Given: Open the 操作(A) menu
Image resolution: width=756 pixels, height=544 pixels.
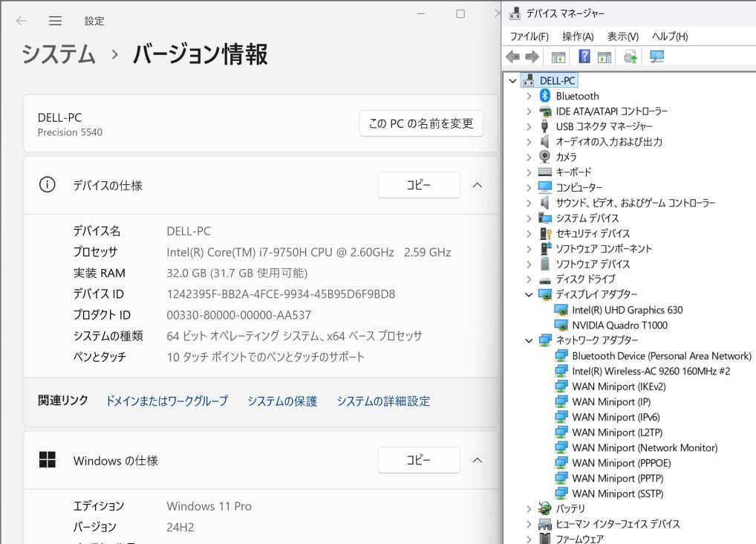Looking at the screenshot, I should 578,36.
